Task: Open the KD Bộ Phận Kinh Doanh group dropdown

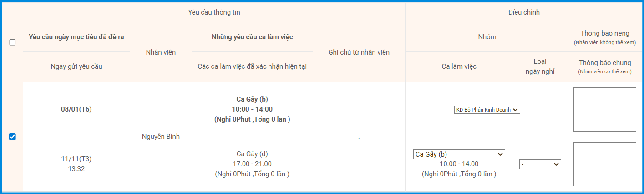Action: (x=487, y=110)
